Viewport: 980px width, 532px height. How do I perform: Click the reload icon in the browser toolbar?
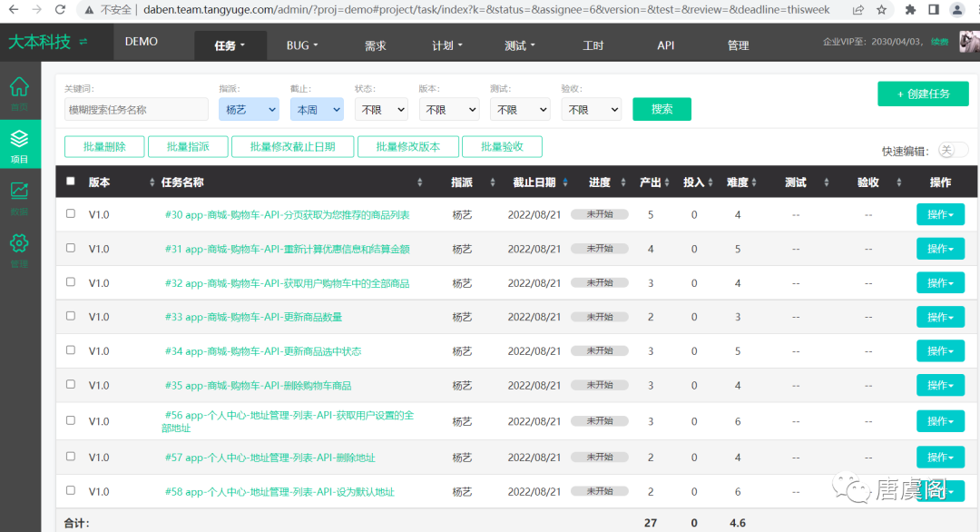pyautogui.click(x=60, y=11)
